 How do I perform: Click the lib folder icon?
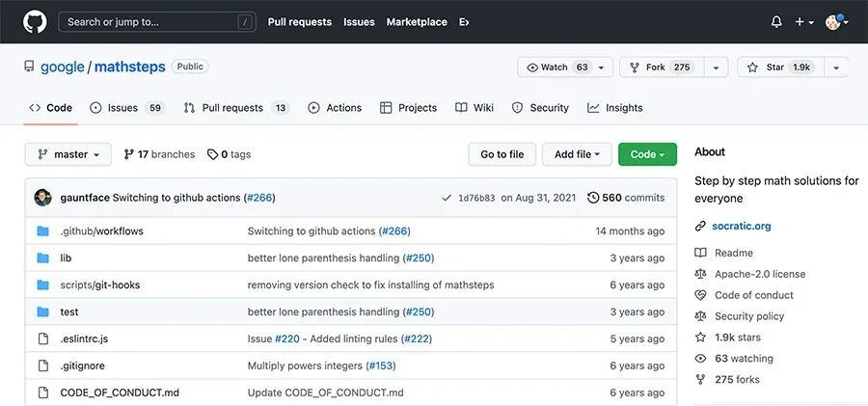[42, 258]
